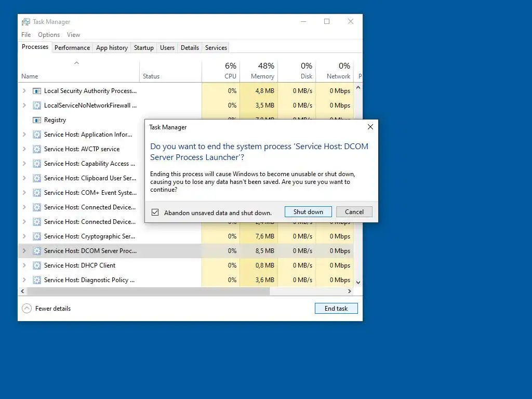The width and height of the screenshot is (532, 399).
Task: Expand Service Host: Cryptographic Ser... row
Action: pos(24,236)
